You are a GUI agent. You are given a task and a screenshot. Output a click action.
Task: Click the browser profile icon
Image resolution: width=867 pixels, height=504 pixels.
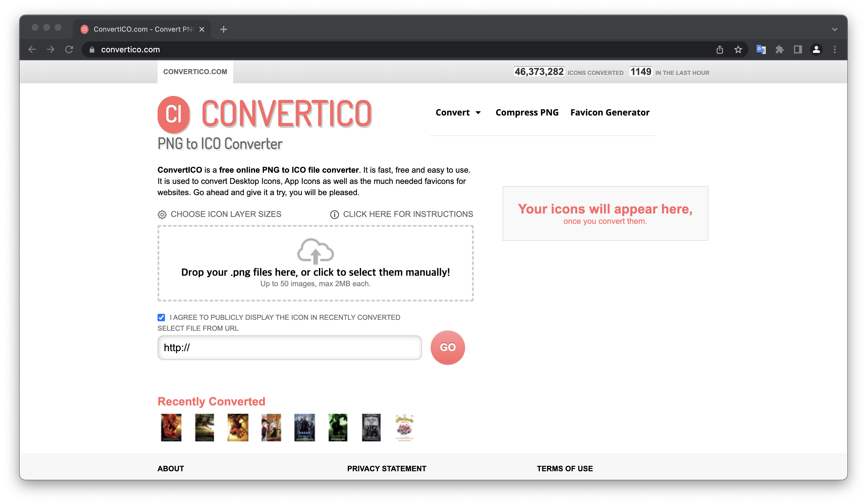(816, 49)
